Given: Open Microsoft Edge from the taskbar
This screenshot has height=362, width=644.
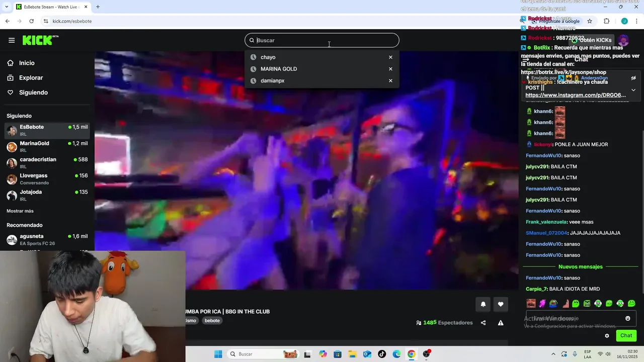Looking at the screenshot, I should pos(396,354).
